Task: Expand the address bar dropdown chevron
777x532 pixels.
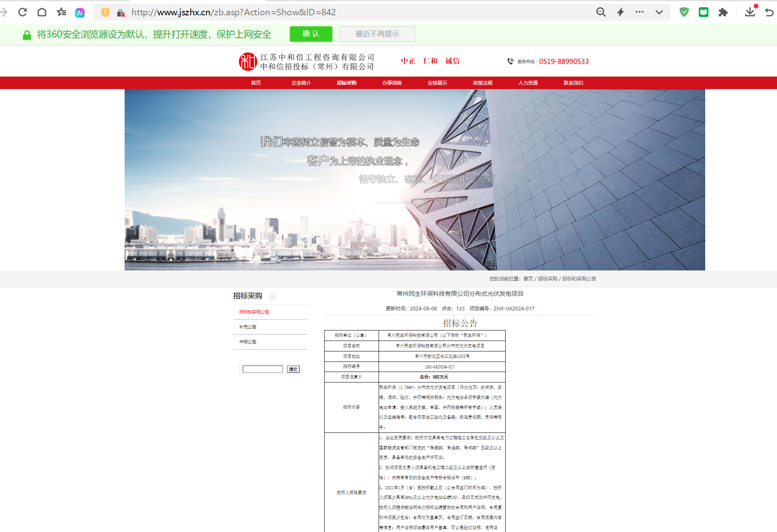Action: (x=659, y=12)
